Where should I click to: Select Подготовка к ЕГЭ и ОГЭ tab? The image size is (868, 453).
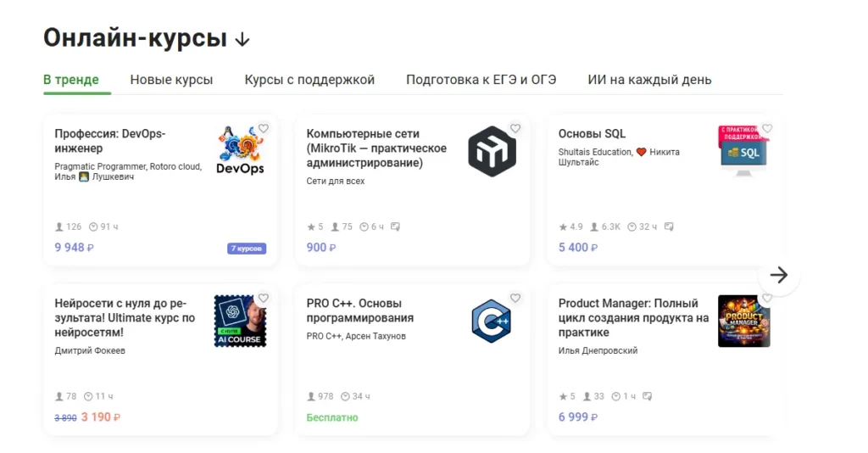481,80
